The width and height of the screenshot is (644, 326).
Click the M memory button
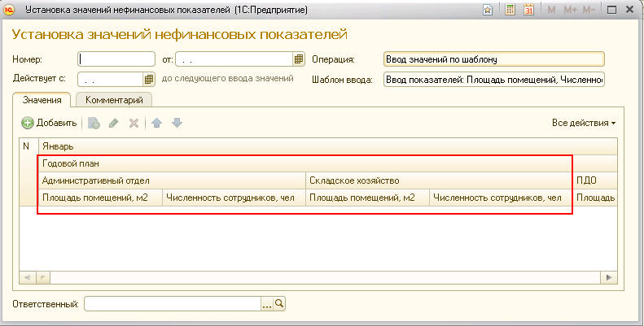pos(551,11)
